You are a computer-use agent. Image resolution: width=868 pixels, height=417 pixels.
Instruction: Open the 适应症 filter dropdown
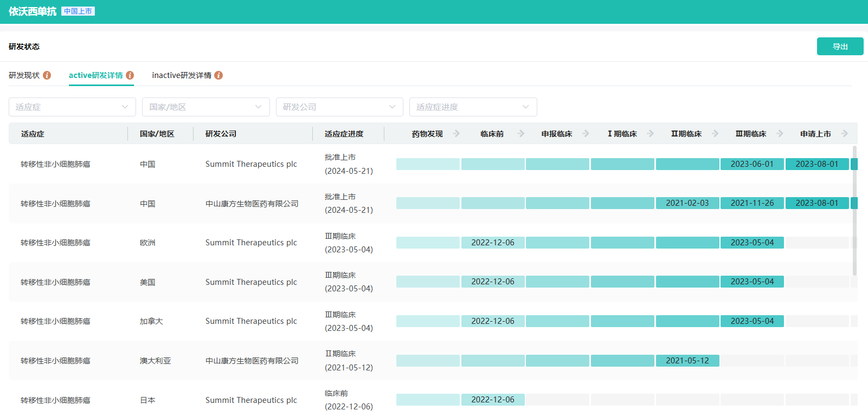point(72,107)
